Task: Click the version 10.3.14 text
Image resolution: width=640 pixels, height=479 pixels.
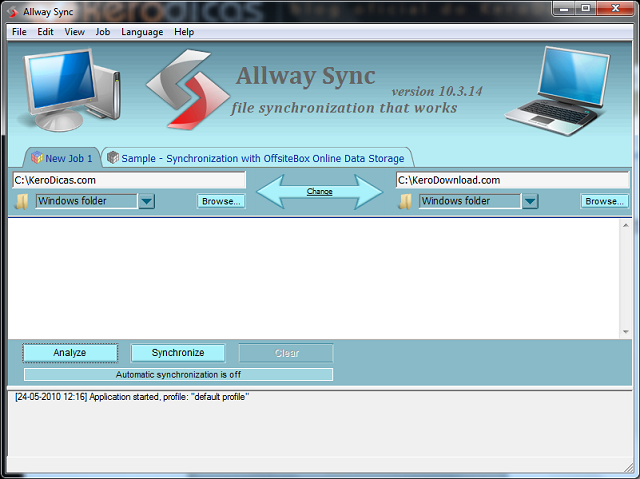Action: click(437, 91)
